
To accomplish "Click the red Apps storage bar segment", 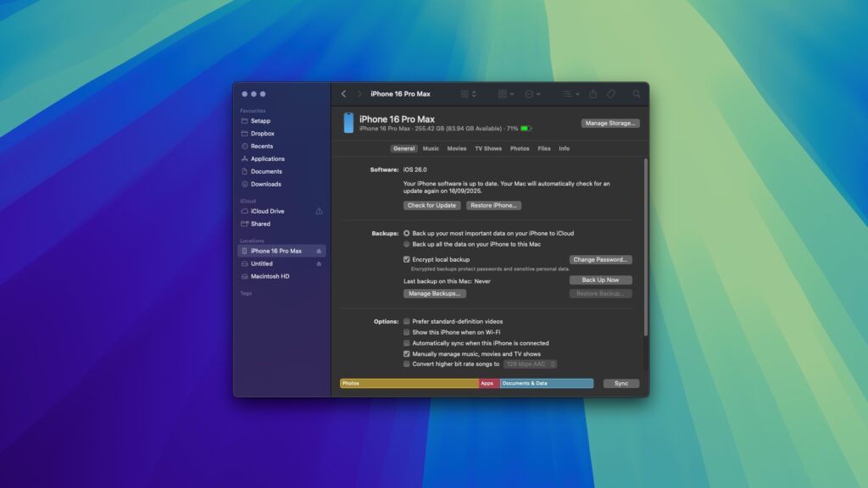I will [489, 384].
